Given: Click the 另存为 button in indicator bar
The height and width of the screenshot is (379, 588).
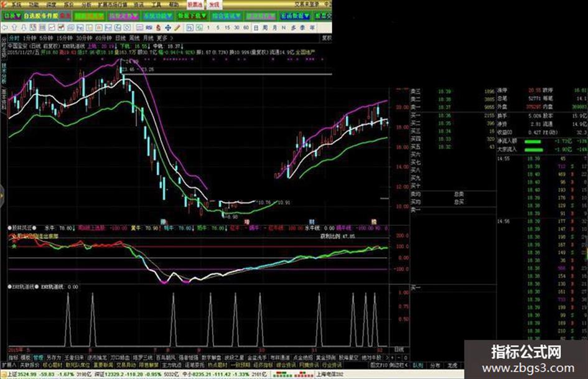Looking at the screenshot, I should [54, 358].
